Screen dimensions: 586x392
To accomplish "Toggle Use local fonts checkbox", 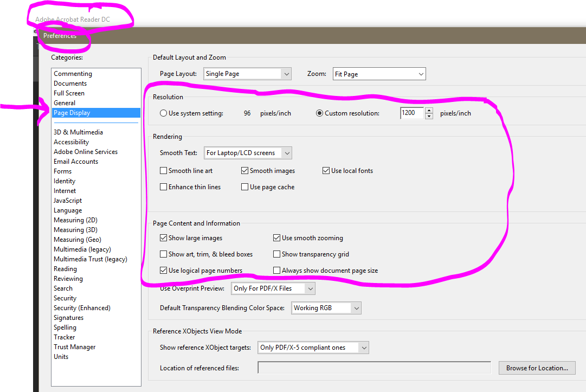I will tap(326, 171).
